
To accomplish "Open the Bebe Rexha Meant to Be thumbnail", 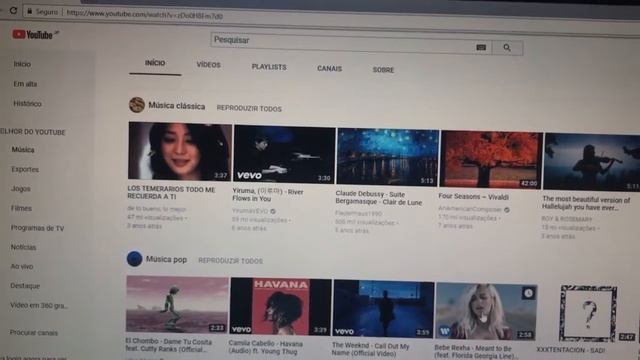I will (x=486, y=312).
